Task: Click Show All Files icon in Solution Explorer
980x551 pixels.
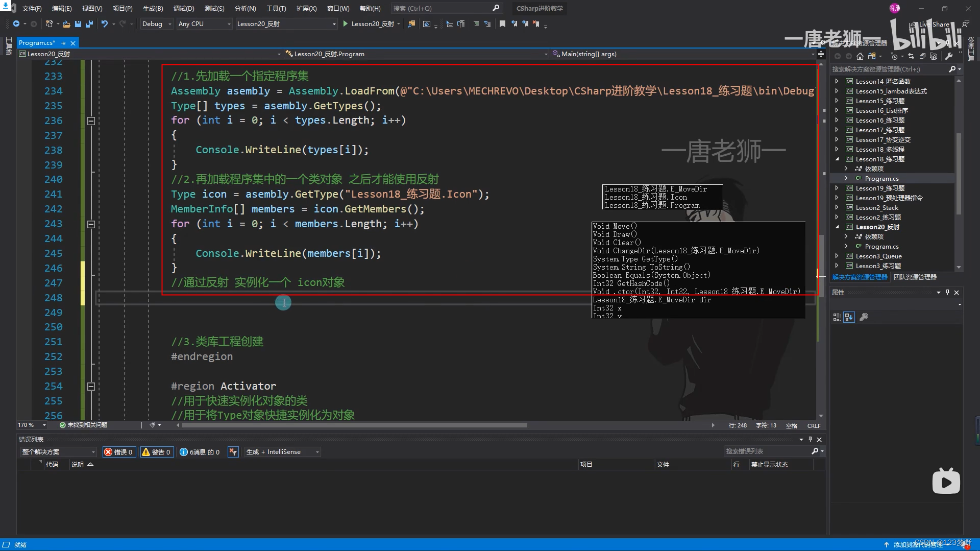Action: pos(934,56)
